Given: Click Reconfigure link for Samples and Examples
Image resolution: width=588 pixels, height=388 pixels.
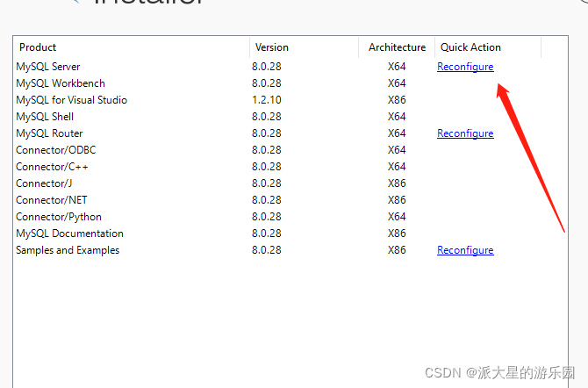Looking at the screenshot, I should pos(465,250).
